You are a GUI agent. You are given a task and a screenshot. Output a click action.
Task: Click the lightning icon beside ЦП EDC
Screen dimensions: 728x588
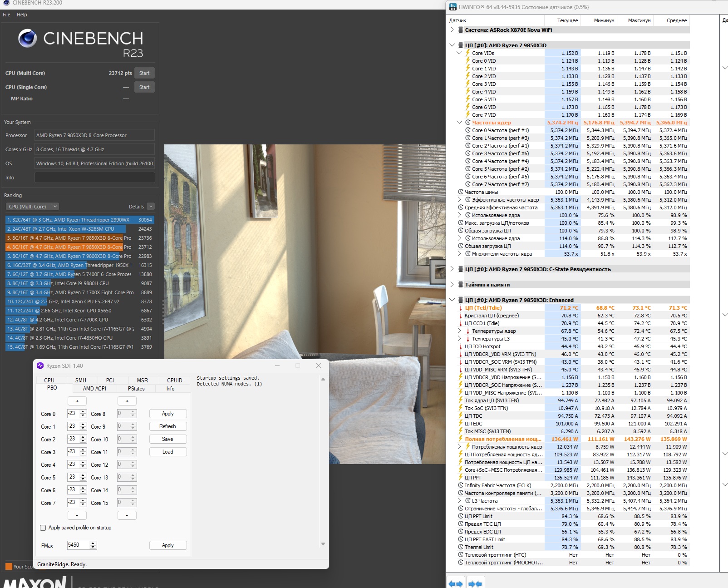[x=461, y=424]
